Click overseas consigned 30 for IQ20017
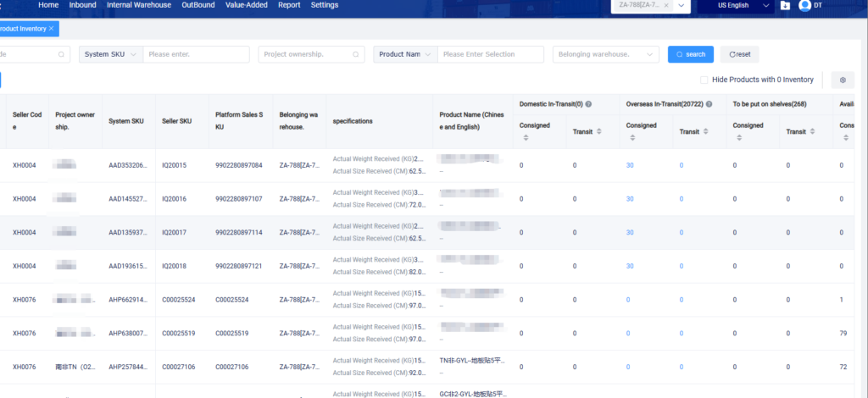The height and width of the screenshot is (398, 868). pos(630,233)
